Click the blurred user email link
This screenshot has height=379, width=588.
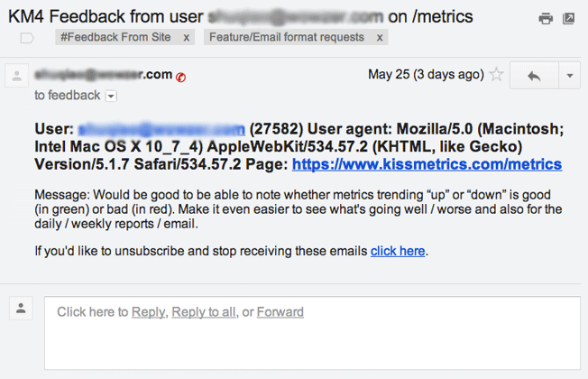(x=161, y=129)
